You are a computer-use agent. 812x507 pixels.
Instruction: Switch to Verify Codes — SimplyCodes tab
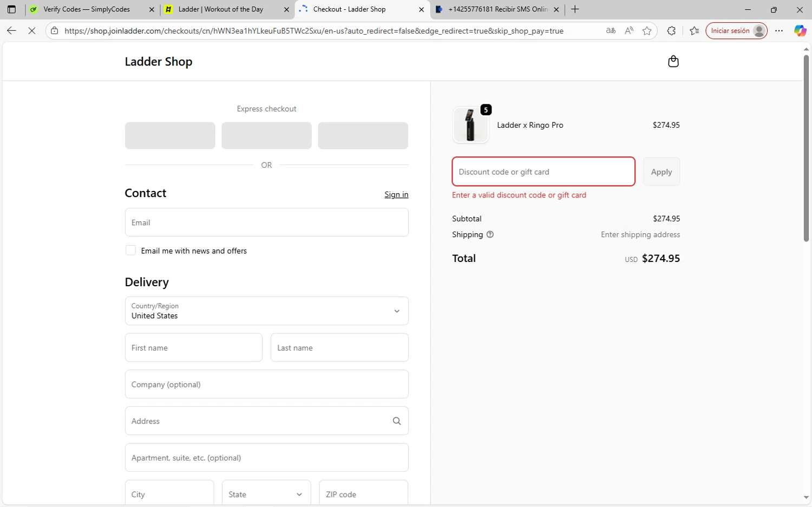(87, 9)
